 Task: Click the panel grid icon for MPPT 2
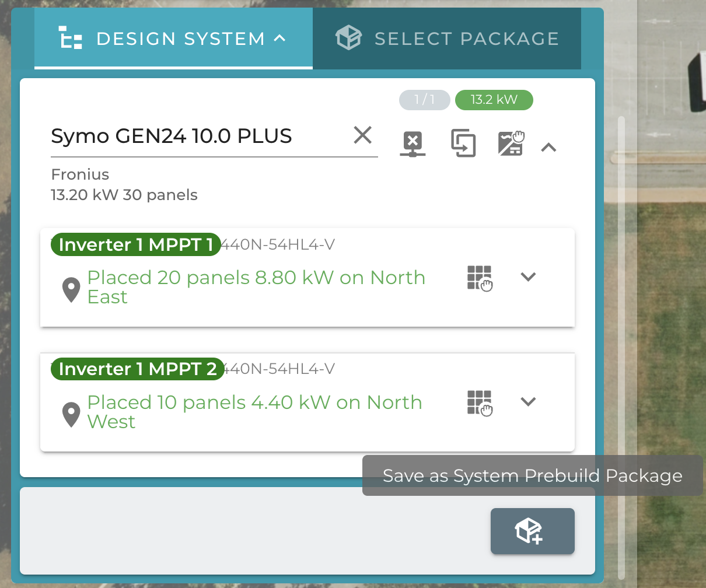point(480,403)
